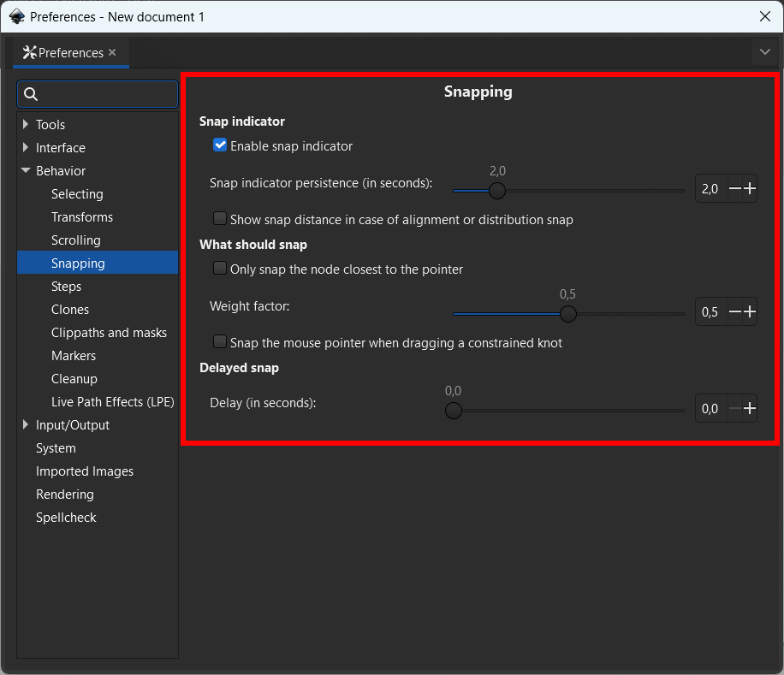Increase Weight factor using the plus icon
The height and width of the screenshot is (675, 784).
click(x=750, y=312)
